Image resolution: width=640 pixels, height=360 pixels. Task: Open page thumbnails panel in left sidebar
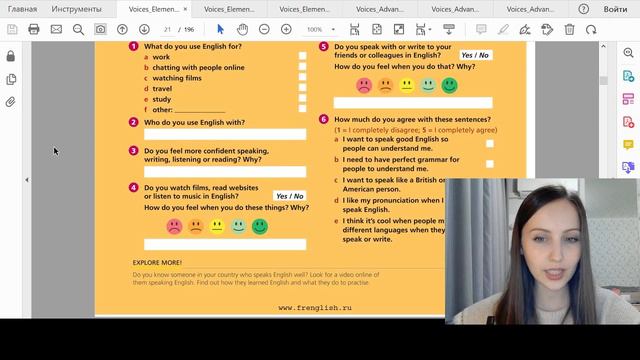tap(11, 79)
